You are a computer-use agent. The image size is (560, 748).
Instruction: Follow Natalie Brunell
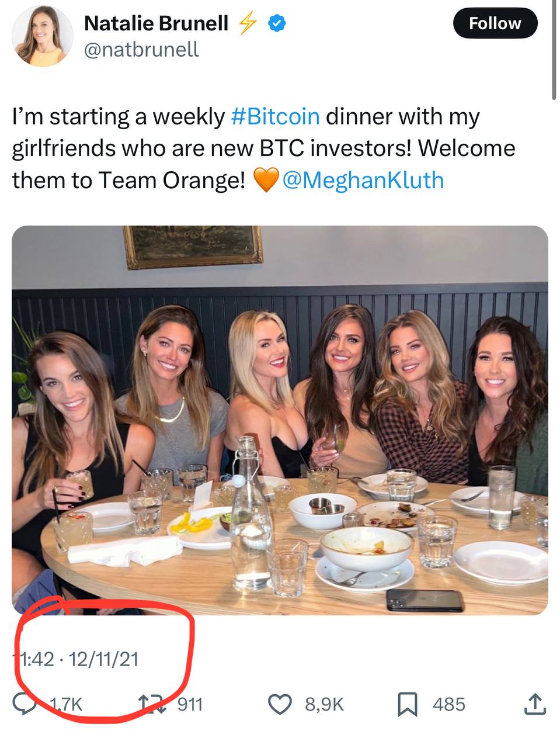point(495,23)
